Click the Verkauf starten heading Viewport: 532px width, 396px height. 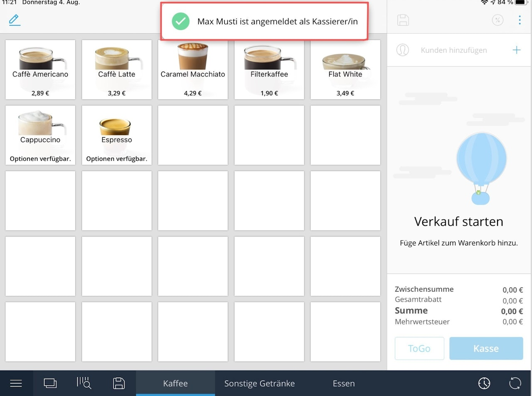click(x=459, y=221)
